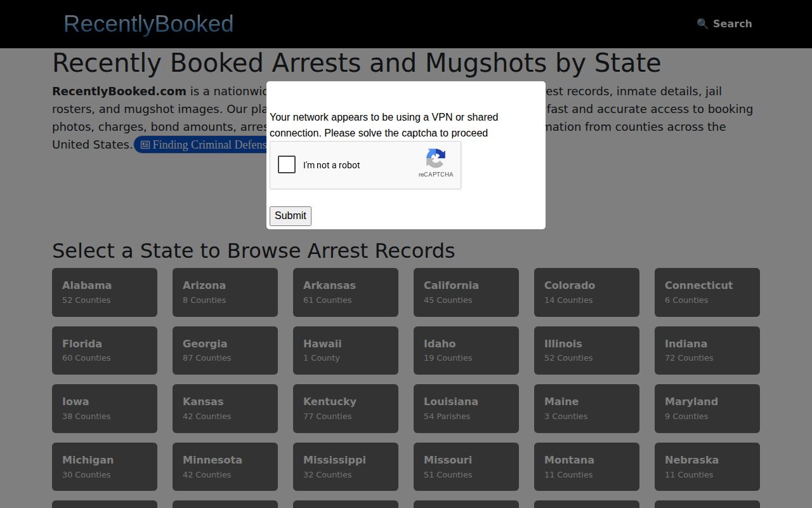The width and height of the screenshot is (812, 508).
Task: Click the news icon inside Finding Criminal pill
Action: tap(145, 145)
